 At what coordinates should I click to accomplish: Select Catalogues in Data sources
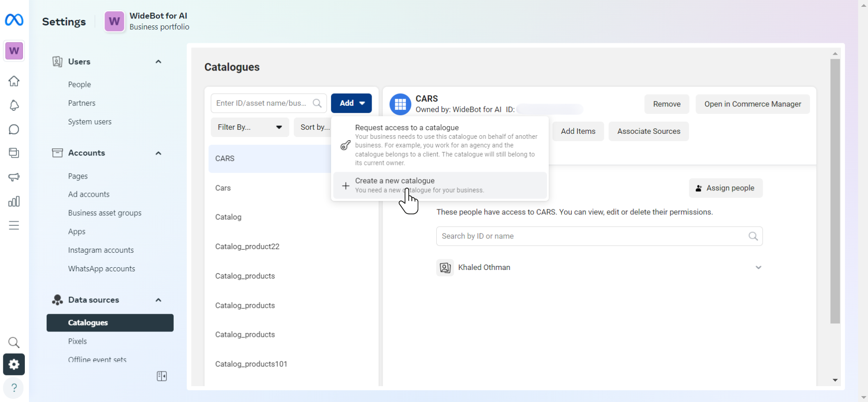click(110, 323)
